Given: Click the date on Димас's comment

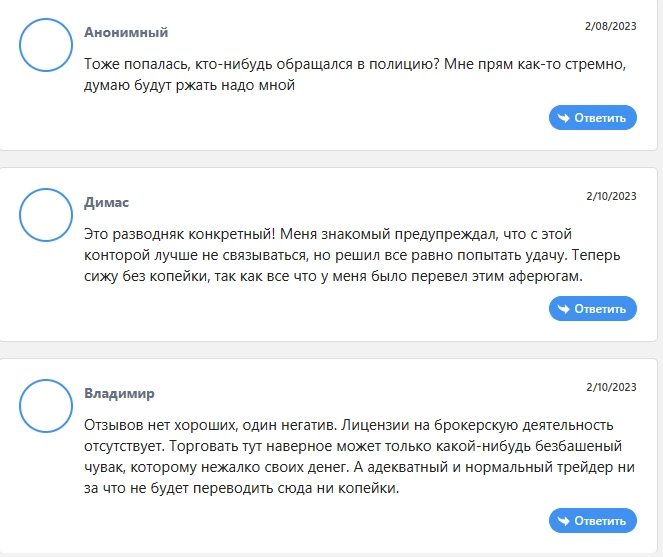Looking at the screenshot, I should click(x=611, y=196).
